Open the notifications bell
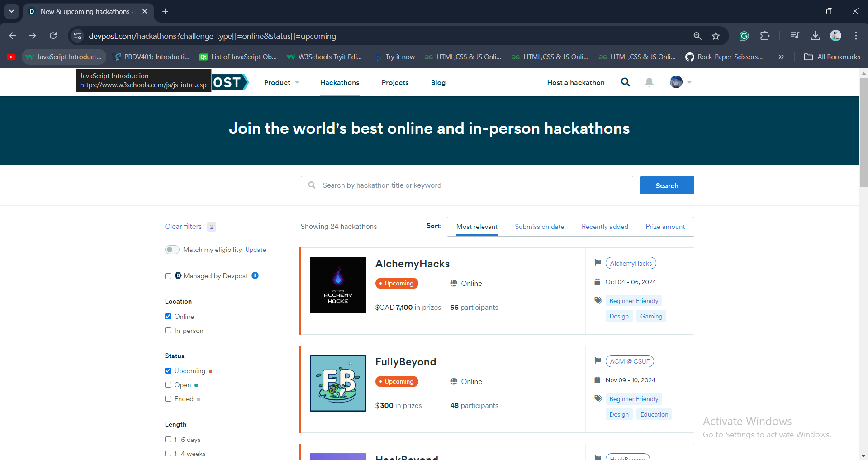 [x=649, y=82]
